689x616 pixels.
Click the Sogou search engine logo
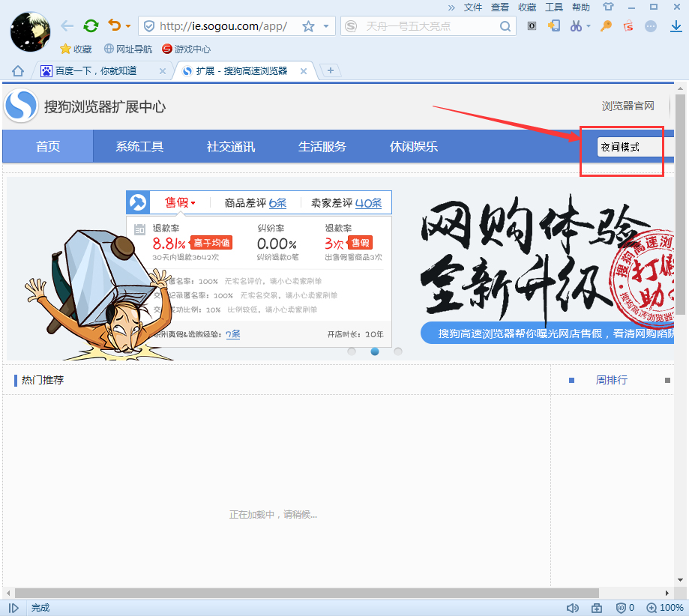pos(351,26)
